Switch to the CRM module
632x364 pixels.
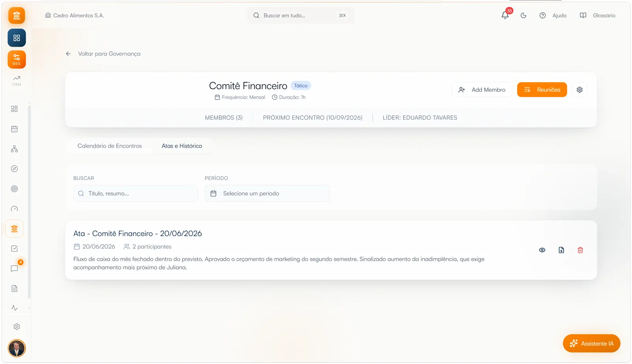pyautogui.click(x=17, y=81)
